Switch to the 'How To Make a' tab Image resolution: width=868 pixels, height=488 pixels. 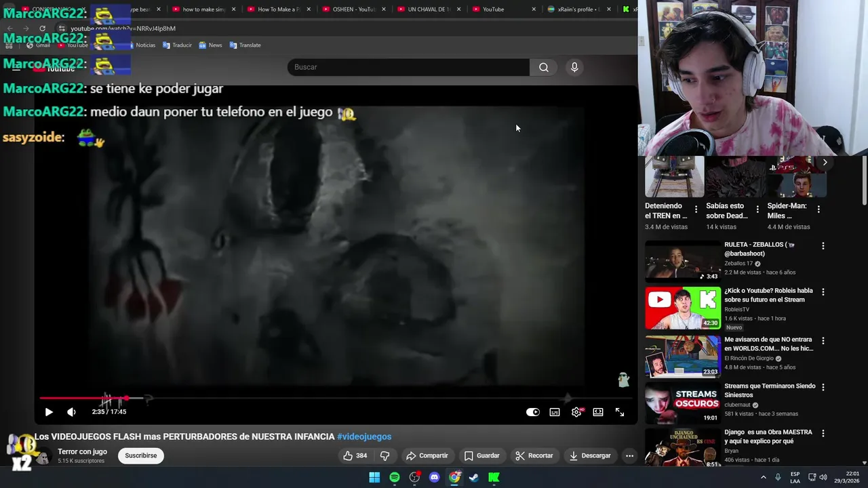278,9
